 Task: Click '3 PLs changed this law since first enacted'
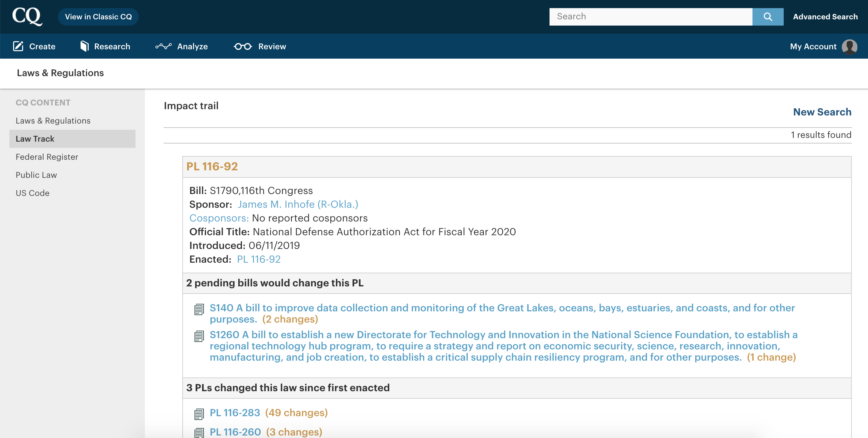pyautogui.click(x=288, y=388)
